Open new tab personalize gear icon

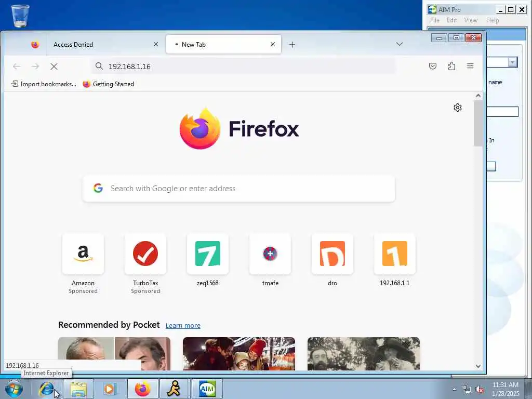pyautogui.click(x=457, y=108)
